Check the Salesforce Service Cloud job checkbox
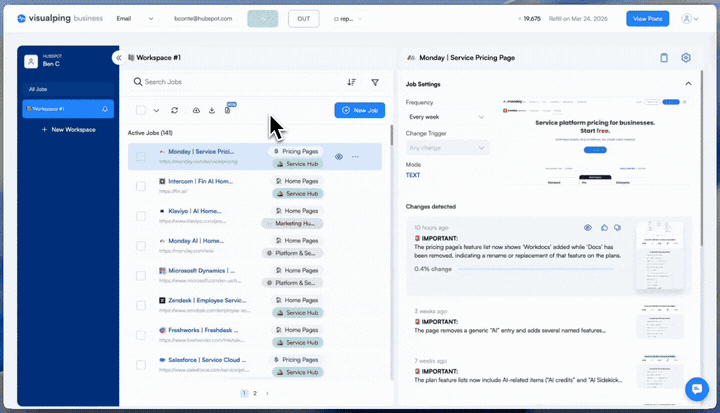720x413 pixels. [x=141, y=365]
